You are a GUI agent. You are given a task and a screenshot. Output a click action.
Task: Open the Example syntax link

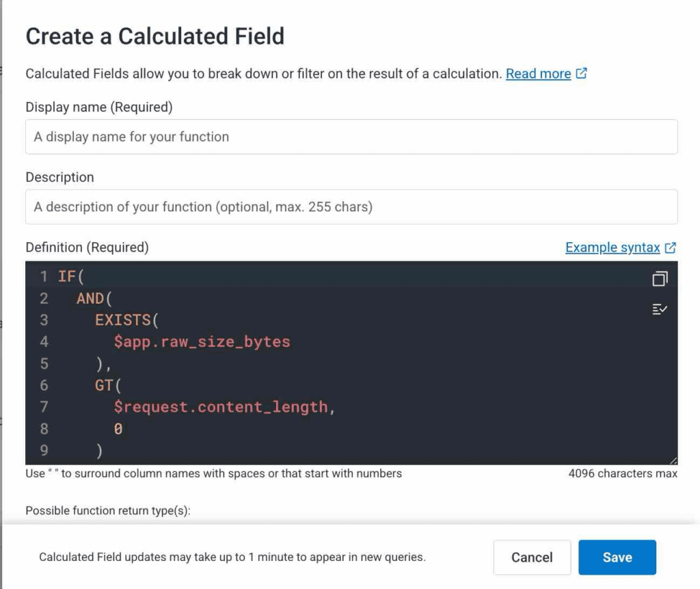[612, 248]
